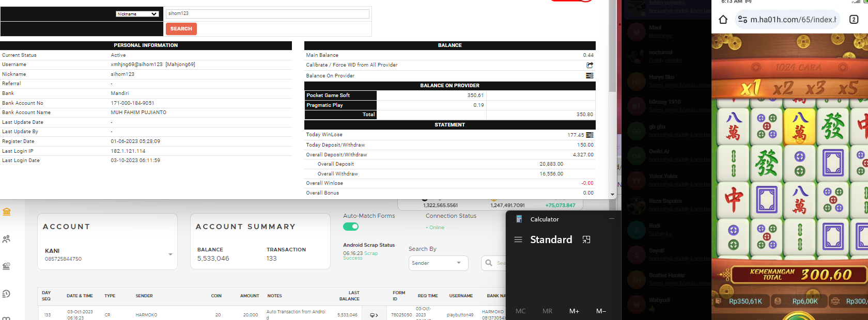Tap the home icon in mobile browser
Screen dimensions: 868x320
pos(723,20)
